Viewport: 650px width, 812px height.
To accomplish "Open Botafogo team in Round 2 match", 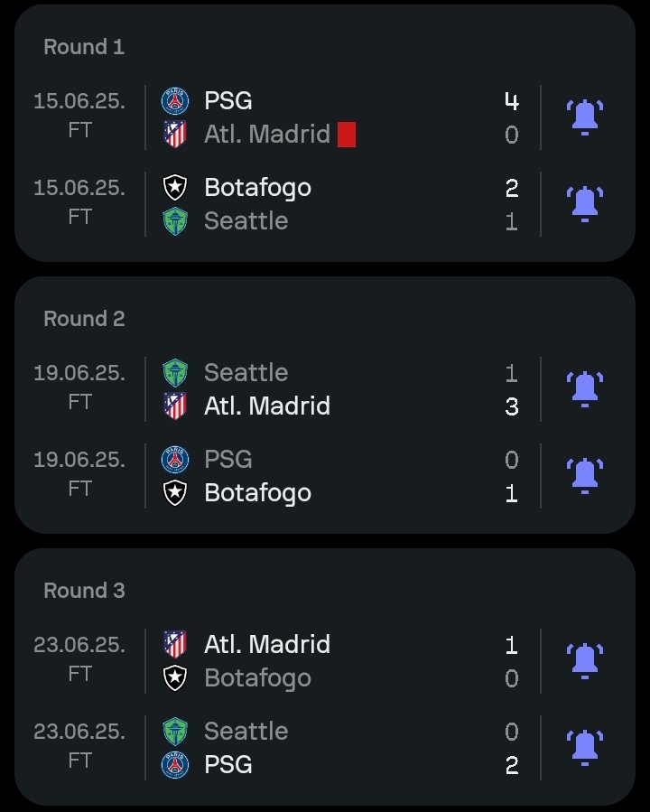I will click(257, 493).
